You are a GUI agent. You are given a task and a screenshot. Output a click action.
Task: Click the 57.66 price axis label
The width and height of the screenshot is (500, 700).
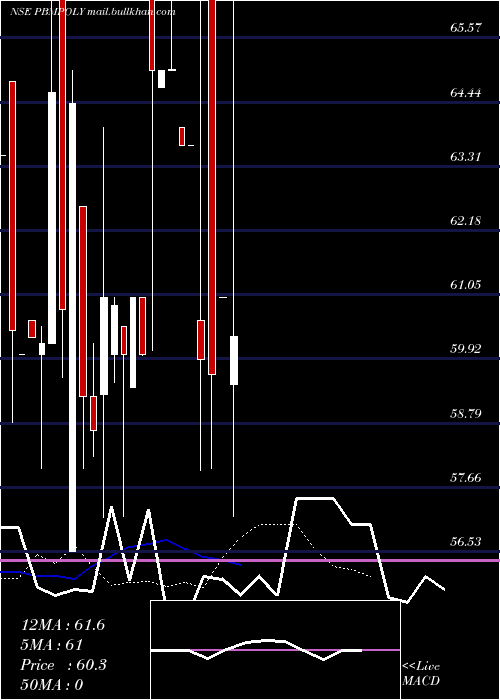click(466, 478)
